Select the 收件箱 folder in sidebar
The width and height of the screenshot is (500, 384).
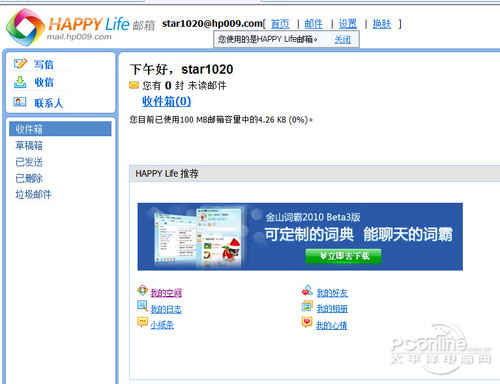(x=60, y=129)
